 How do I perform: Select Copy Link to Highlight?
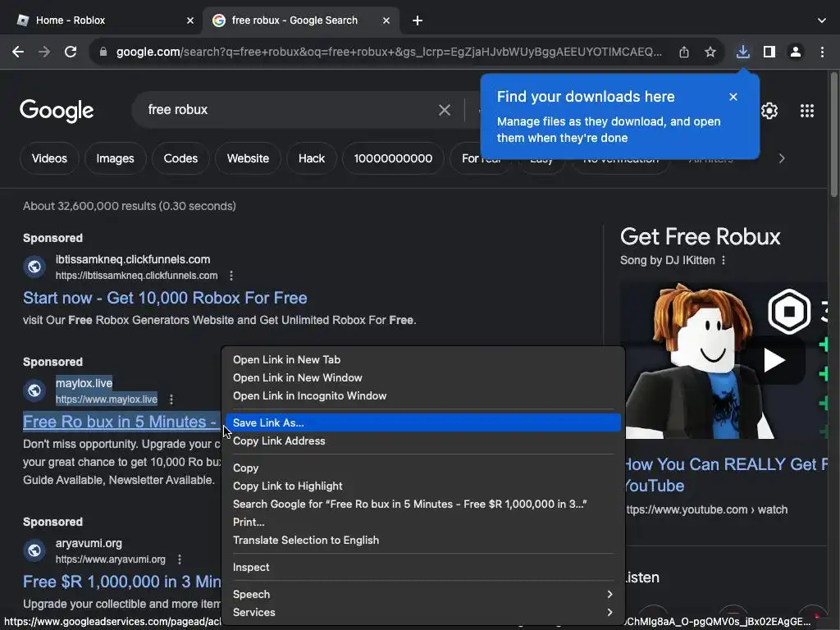(422, 486)
